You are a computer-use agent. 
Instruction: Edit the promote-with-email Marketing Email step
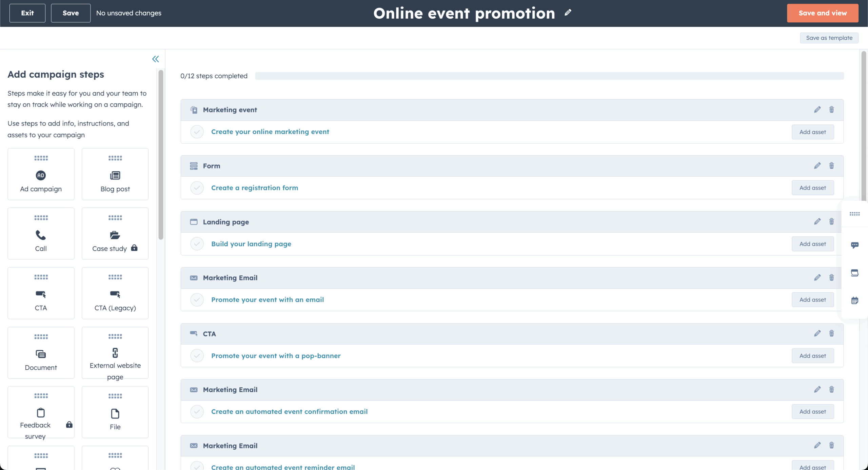(x=817, y=277)
